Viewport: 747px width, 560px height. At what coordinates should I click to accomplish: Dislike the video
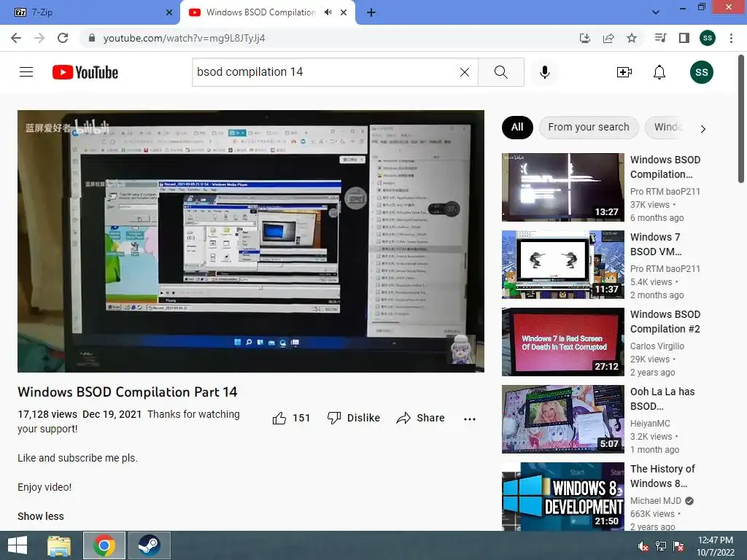pyautogui.click(x=354, y=418)
